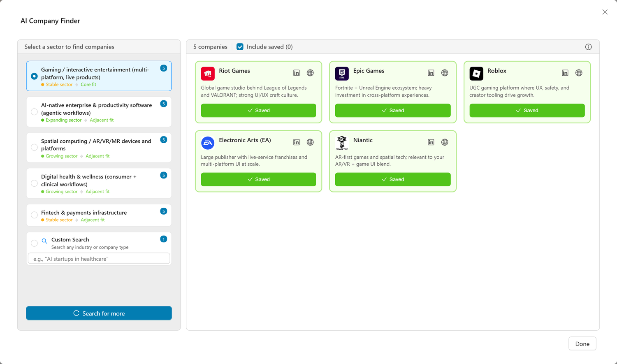
Task: Select the Custom Search radio button
Action: [x=34, y=243]
